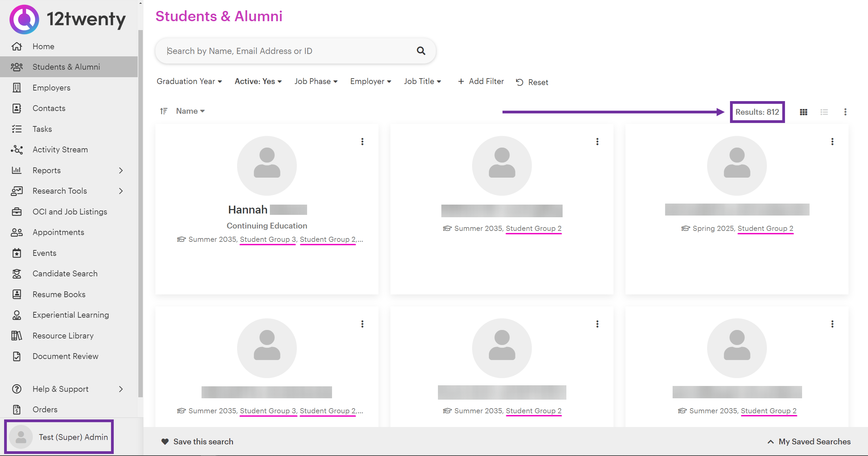
Task: Click the Orders receipt icon
Action: click(16, 410)
